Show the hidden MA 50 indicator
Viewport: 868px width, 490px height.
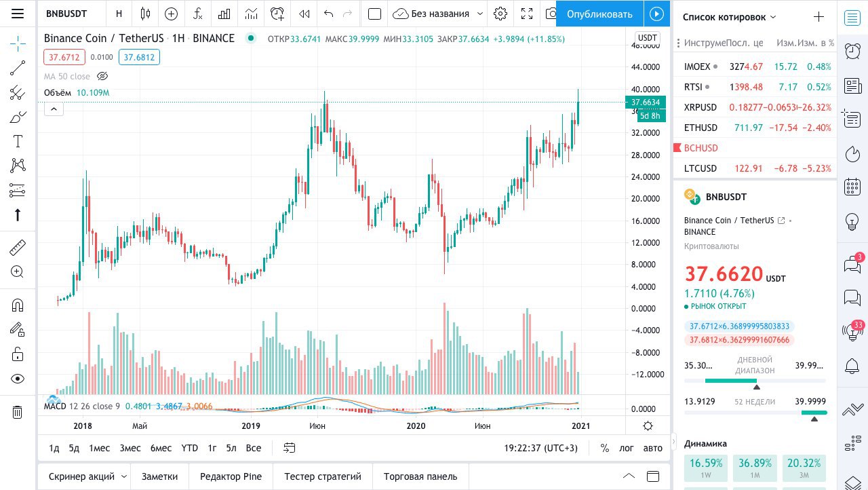102,77
